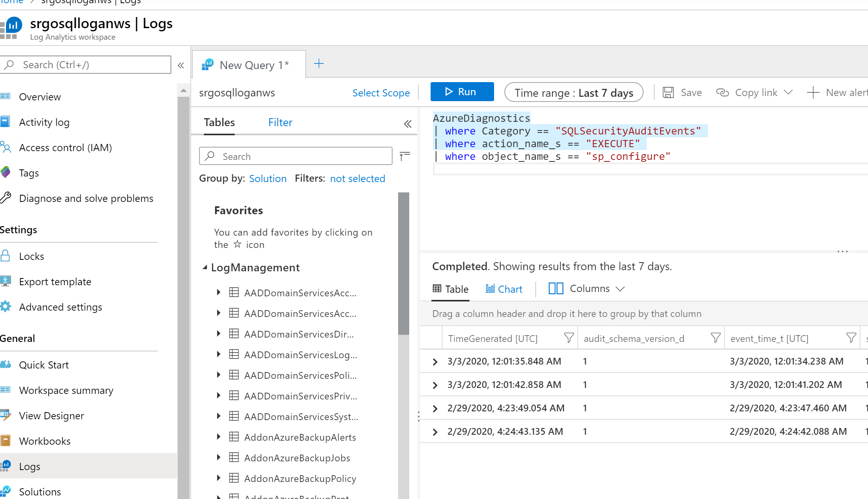The height and width of the screenshot is (499, 868).
Task: Click the Export template icon
Action: pos(6,281)
